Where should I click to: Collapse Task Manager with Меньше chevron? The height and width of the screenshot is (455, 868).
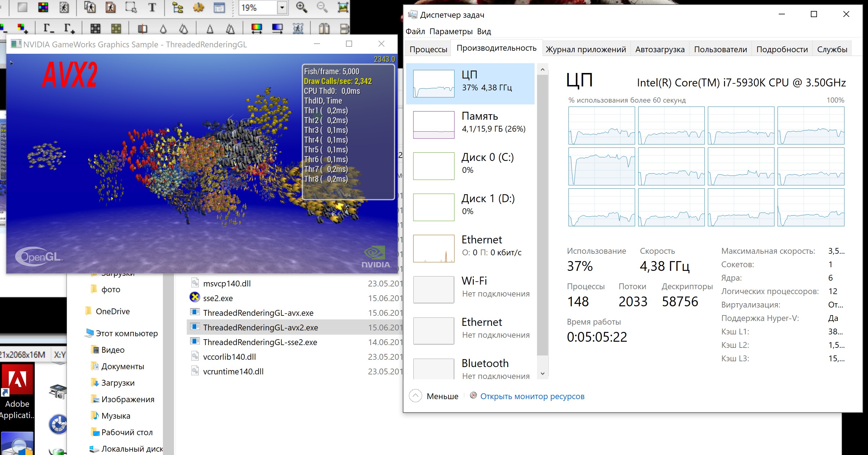(x=415, y=396)
